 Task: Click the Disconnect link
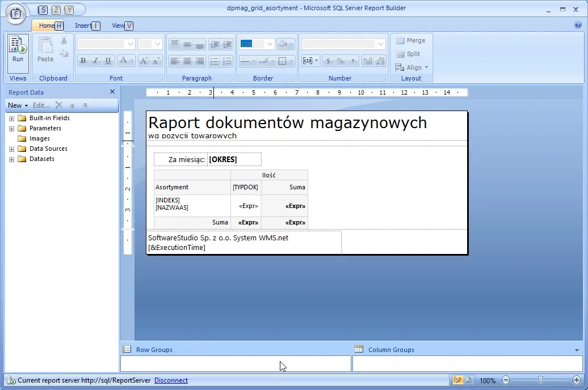(x=171, y=380)
